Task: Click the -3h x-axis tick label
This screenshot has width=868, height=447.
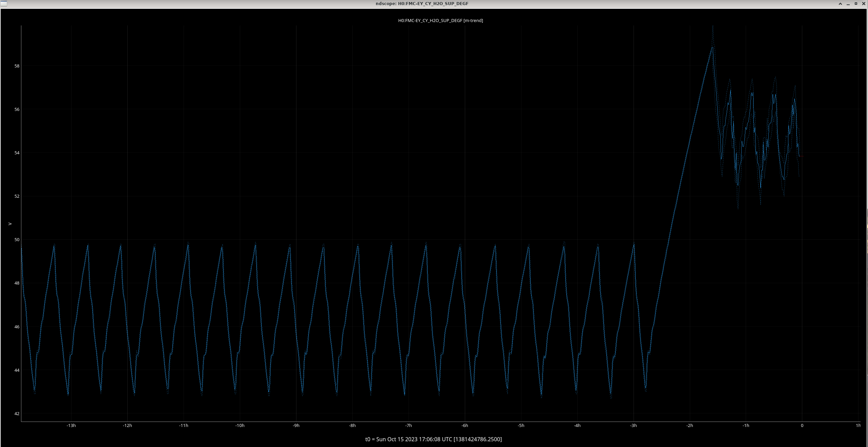Action: [634, 426]
